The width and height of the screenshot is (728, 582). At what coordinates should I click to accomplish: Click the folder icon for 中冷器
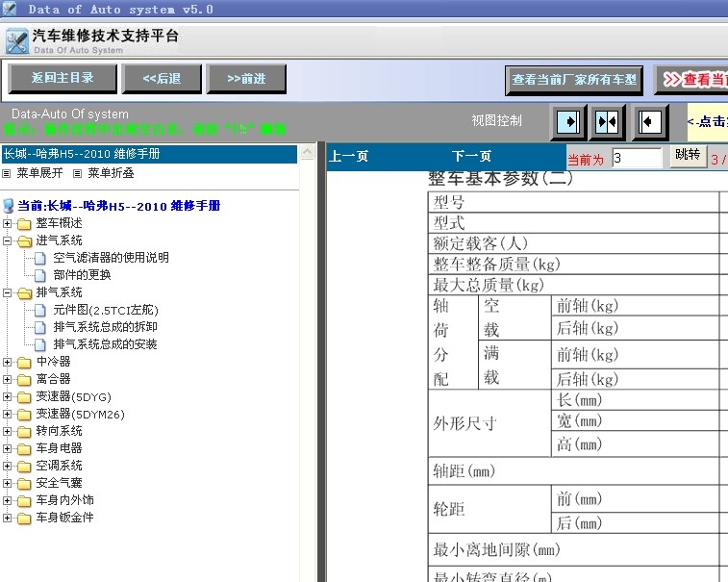(x=24, y=363)
